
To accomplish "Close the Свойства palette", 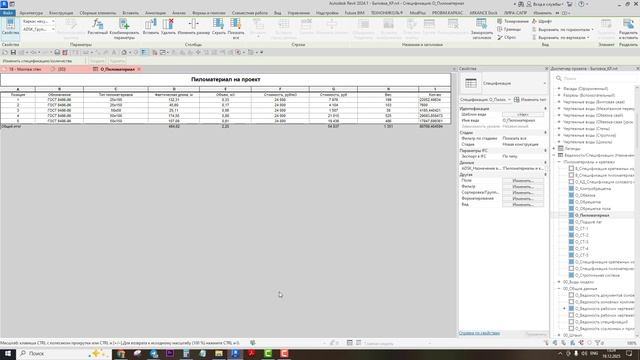I will pos(546,69).
